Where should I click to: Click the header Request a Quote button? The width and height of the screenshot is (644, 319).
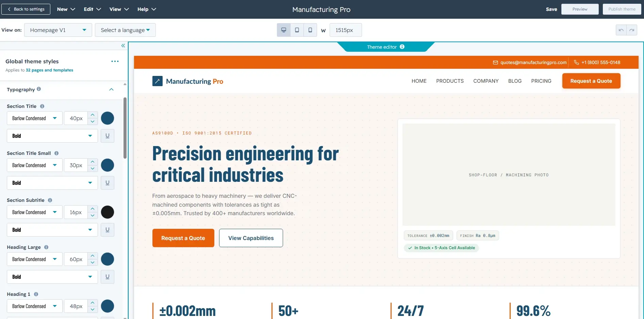(x=591, y=81)
